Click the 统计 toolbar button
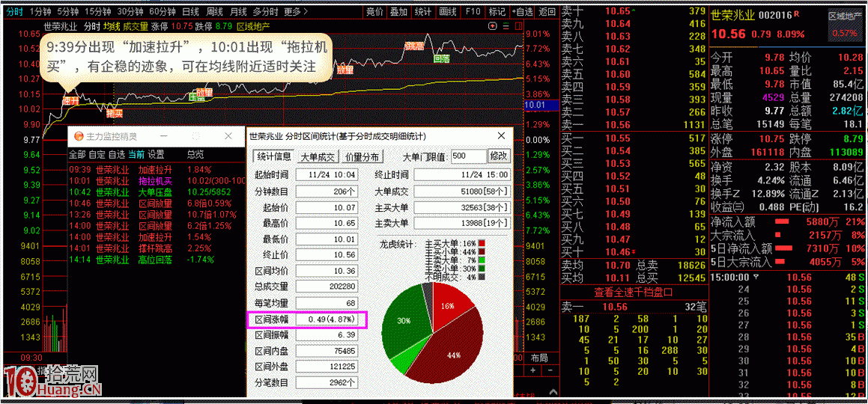Viewport: 868px width, 404px height. [423, 11]
